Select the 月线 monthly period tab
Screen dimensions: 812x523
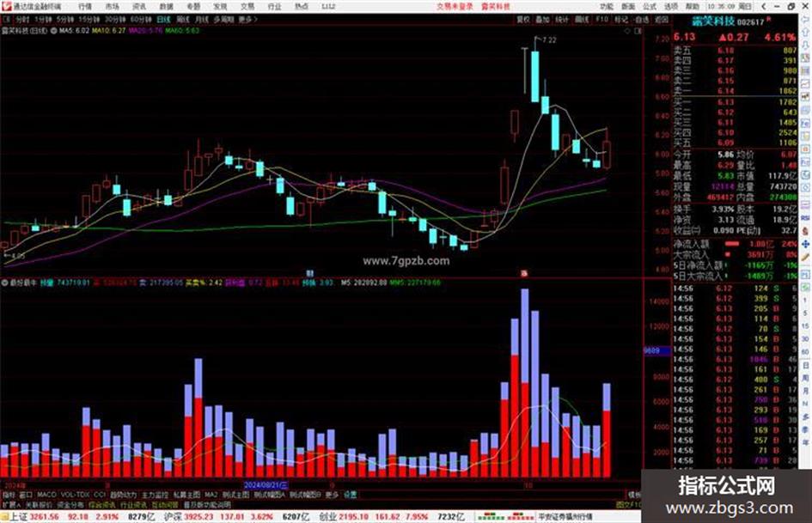point(201,19)
